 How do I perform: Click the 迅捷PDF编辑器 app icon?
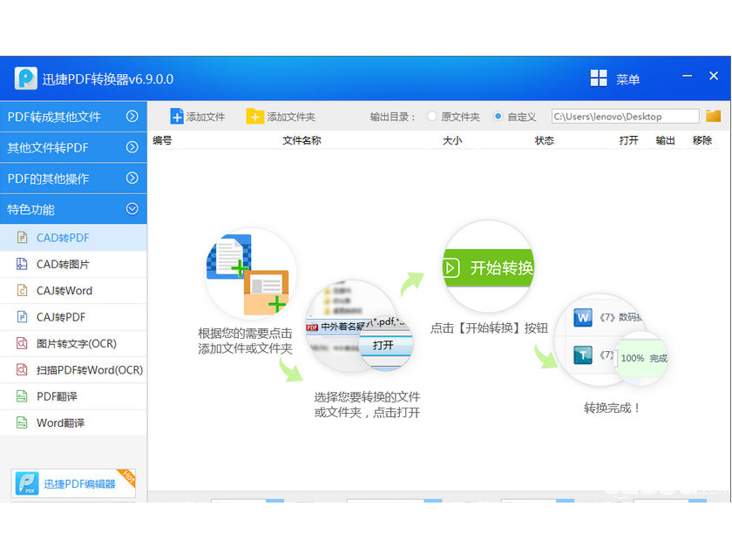pos(27,483)
